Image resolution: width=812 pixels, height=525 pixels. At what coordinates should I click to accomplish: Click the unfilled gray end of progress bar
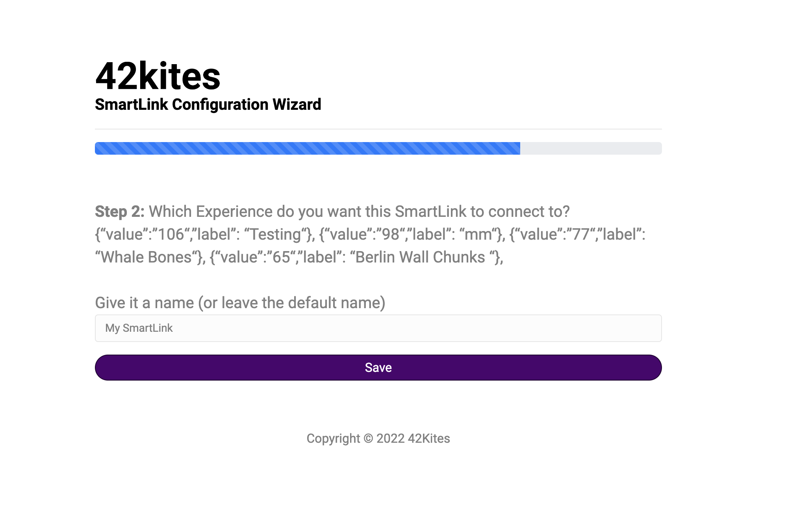pos(591,148)
